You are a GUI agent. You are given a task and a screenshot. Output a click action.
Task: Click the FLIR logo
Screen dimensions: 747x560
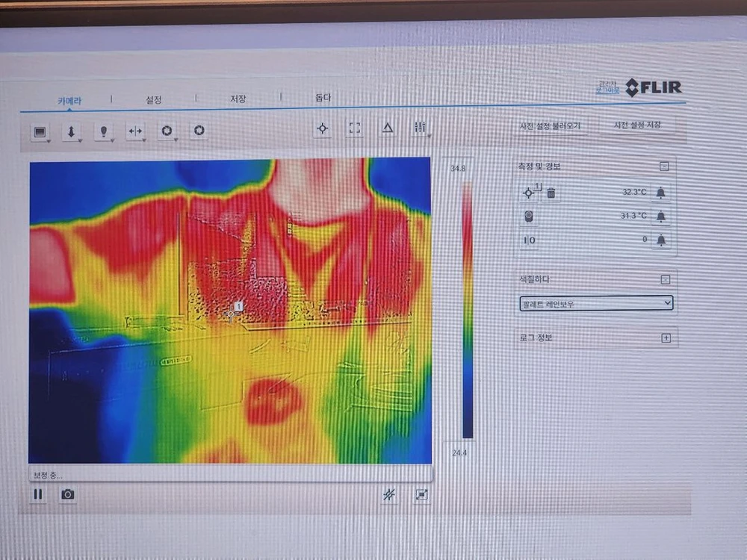click(x=654, y=87)
